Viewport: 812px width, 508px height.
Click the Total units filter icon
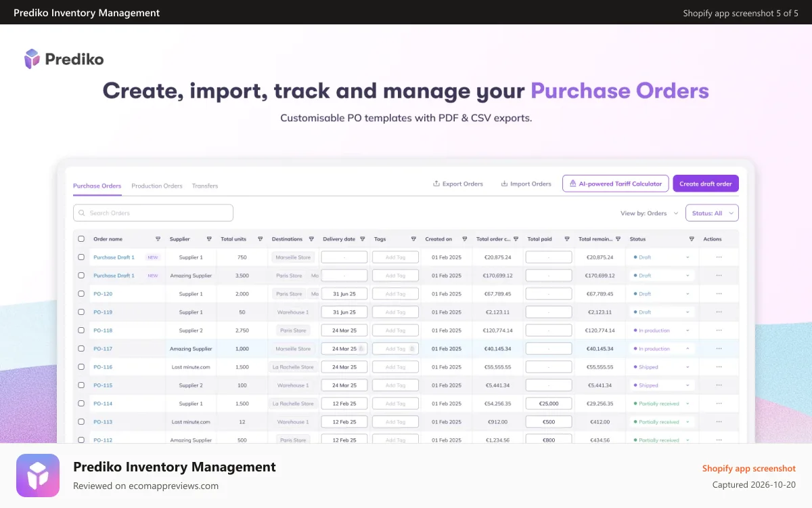point(261,239)
